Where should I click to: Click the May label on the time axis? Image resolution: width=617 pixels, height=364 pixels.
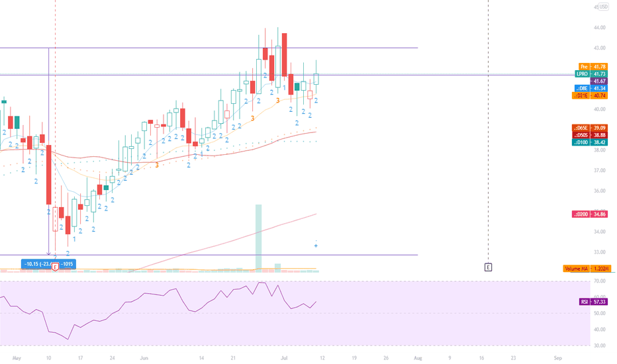[x=17, y=358]
